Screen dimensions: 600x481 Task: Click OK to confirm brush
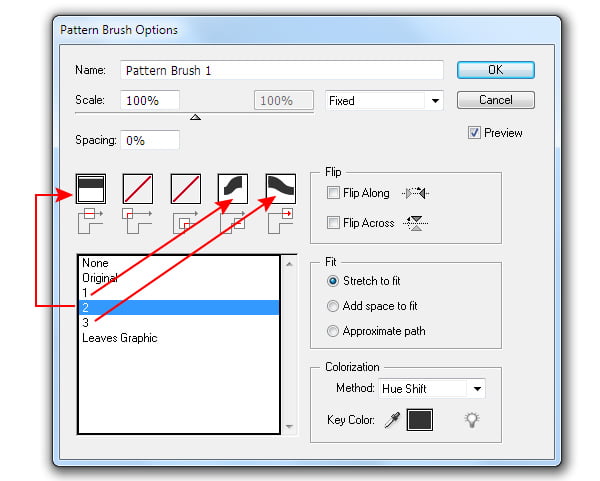pos(496,70)
